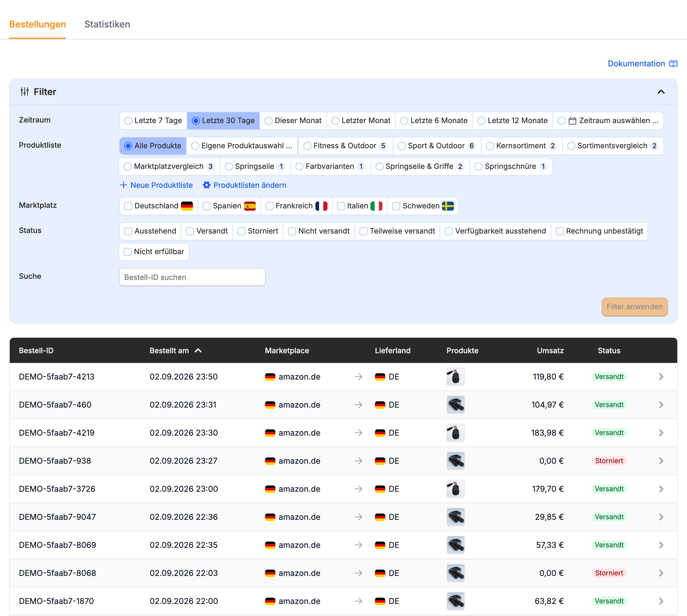
Task: Click the Swedish flag in Marktplatz filter
Action: pos(448,206)
